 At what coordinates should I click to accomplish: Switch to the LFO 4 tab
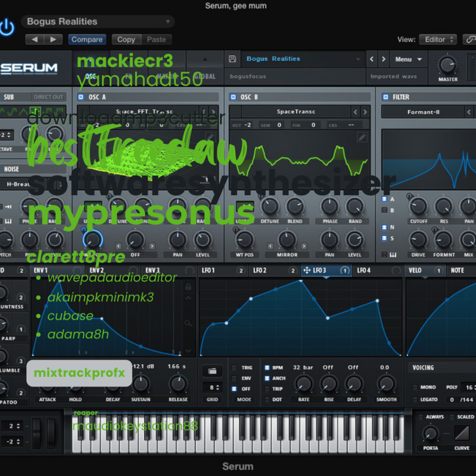378,270
